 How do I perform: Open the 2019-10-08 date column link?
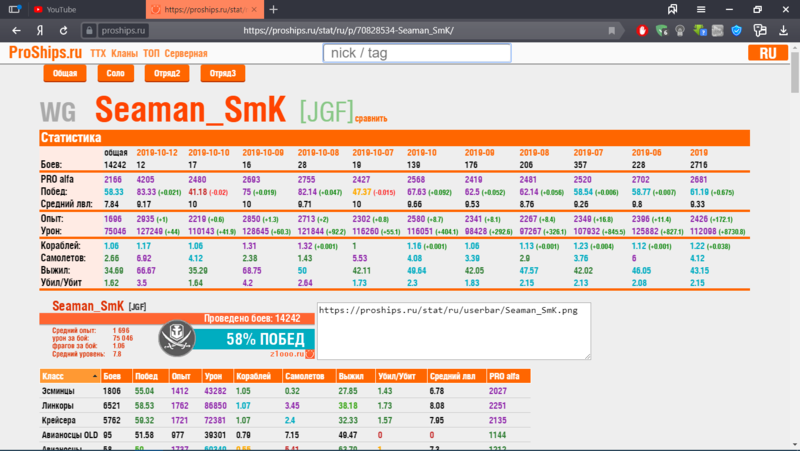coord(318,153)
